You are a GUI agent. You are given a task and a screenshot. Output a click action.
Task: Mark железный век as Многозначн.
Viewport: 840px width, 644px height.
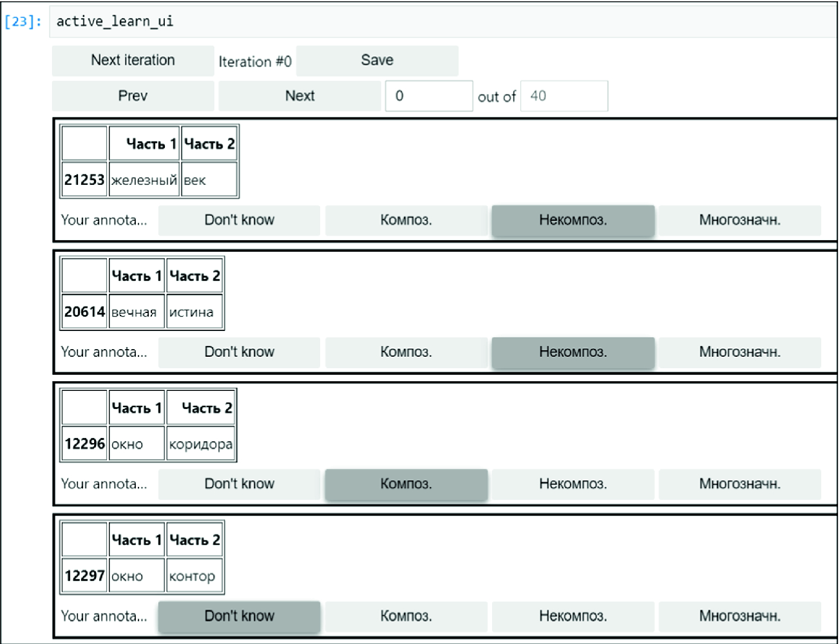pyautogui.click(x=740, y=220)
